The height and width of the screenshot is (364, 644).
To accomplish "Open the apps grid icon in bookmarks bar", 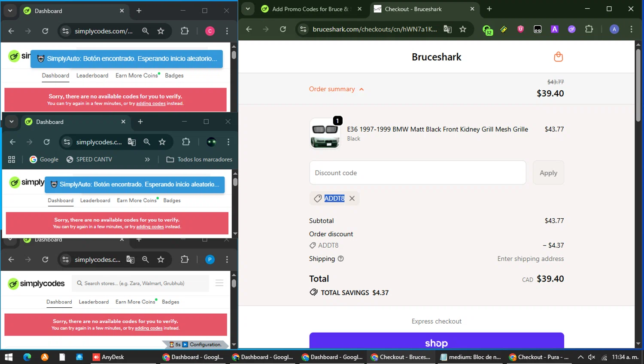I will (12, 159).
